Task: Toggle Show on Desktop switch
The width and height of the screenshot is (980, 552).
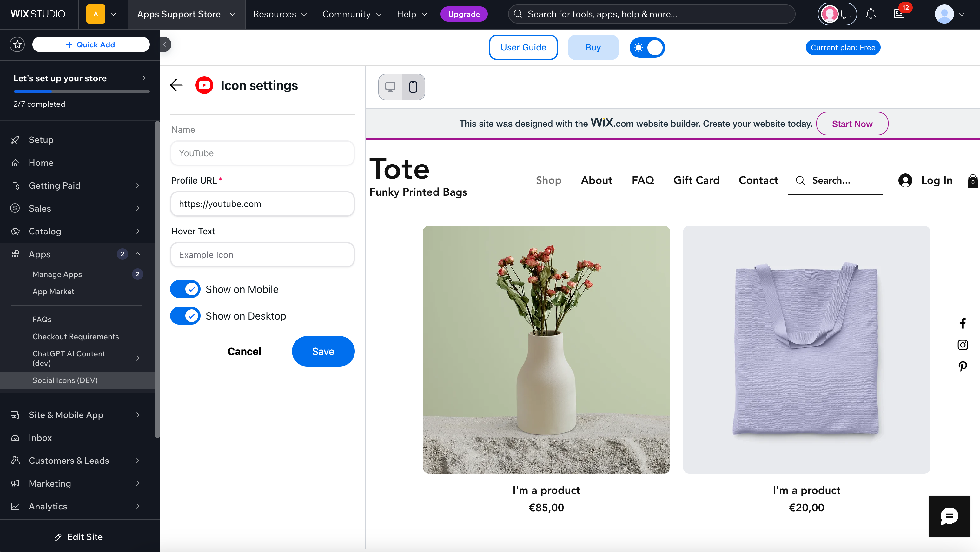Action: click(185, 316)
